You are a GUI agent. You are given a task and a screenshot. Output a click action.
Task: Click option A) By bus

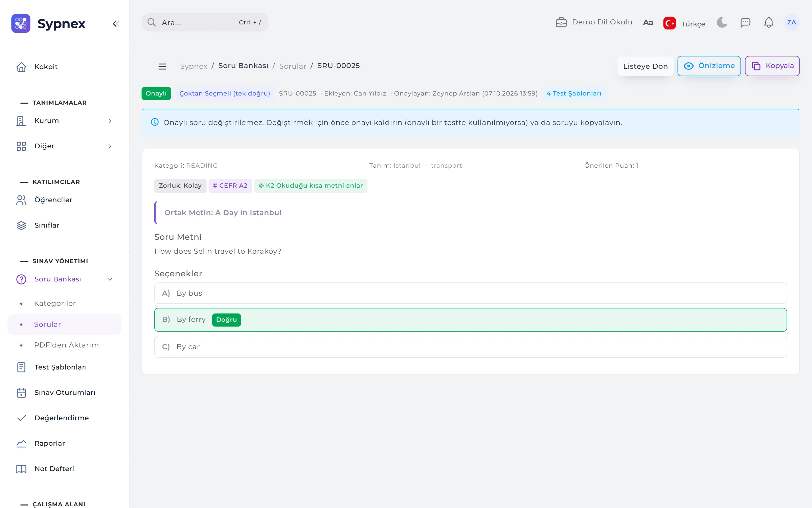[x=470, y=293]
